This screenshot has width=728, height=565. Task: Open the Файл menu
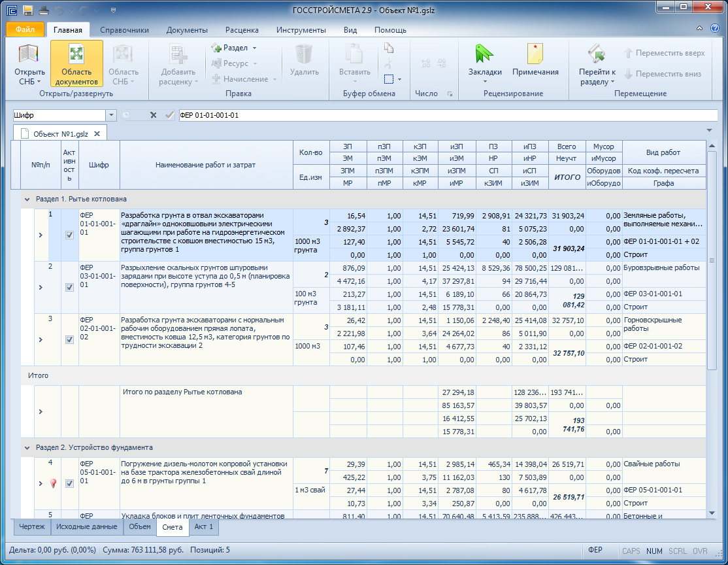point(25,29)
